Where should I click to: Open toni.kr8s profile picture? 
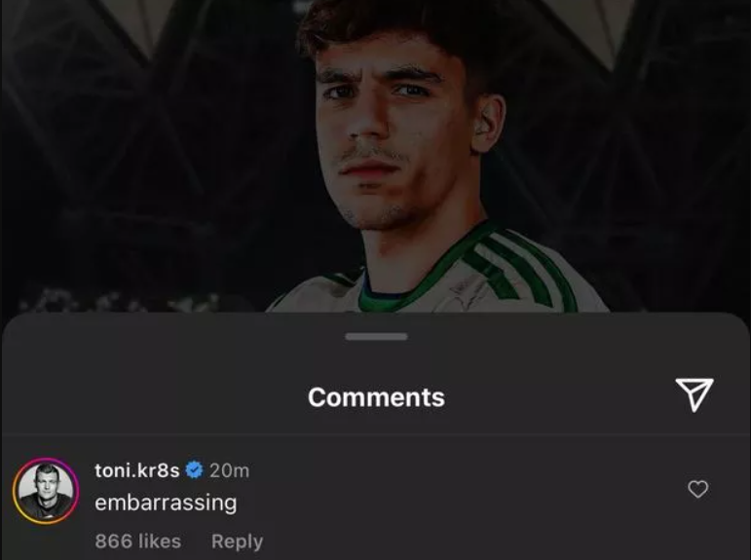click(x=46, y=491)
